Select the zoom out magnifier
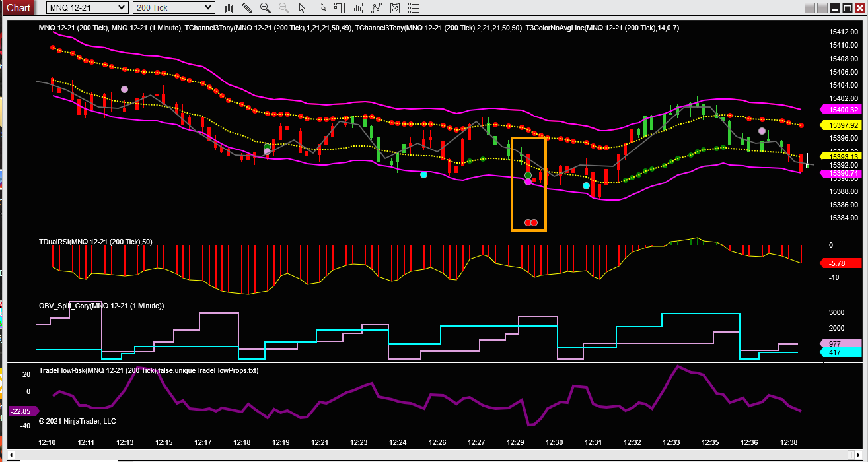The height and width of the screenshot is (462, 868). pyautogui.click(x=284, y=8)
